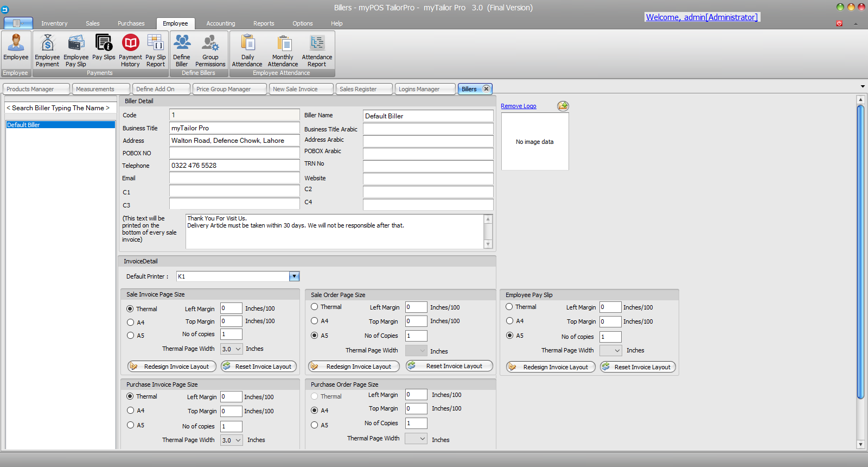Screen dimensions: 868x467
Task: Open the Inventory ribbon tab
Action: [x=54, y=23]
